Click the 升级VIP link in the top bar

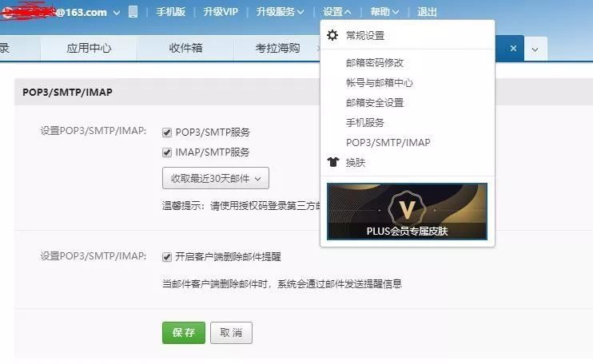pyautogui.click(x=221, y=12)
